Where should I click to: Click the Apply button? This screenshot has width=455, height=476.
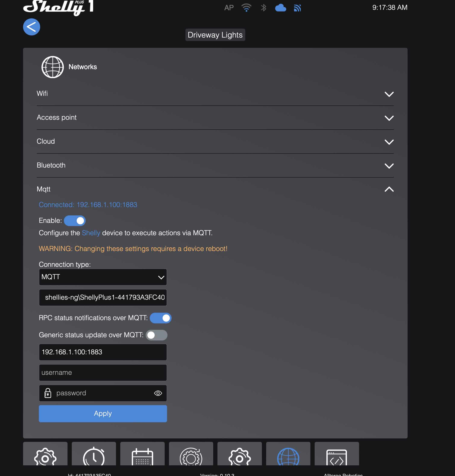pos(103,413)
